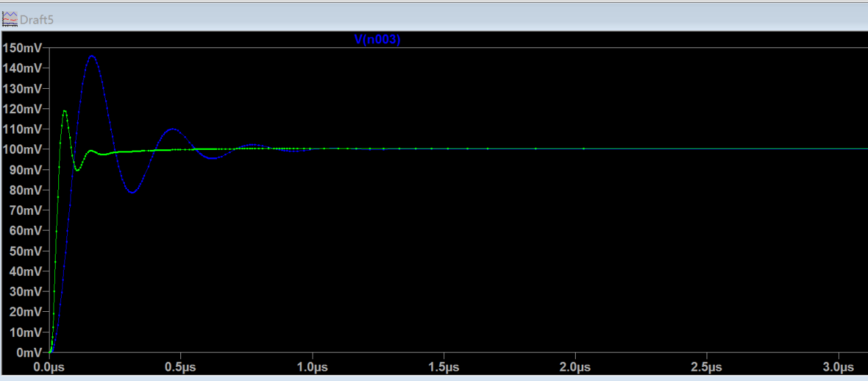This screenshot has width=868, height=381.
Task: Click the green trace's dip near 90mV
Action: [x=77, y=170]
